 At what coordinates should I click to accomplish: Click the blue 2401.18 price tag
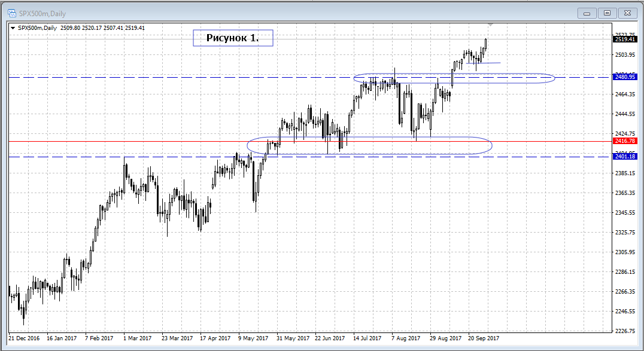point(624,157)
